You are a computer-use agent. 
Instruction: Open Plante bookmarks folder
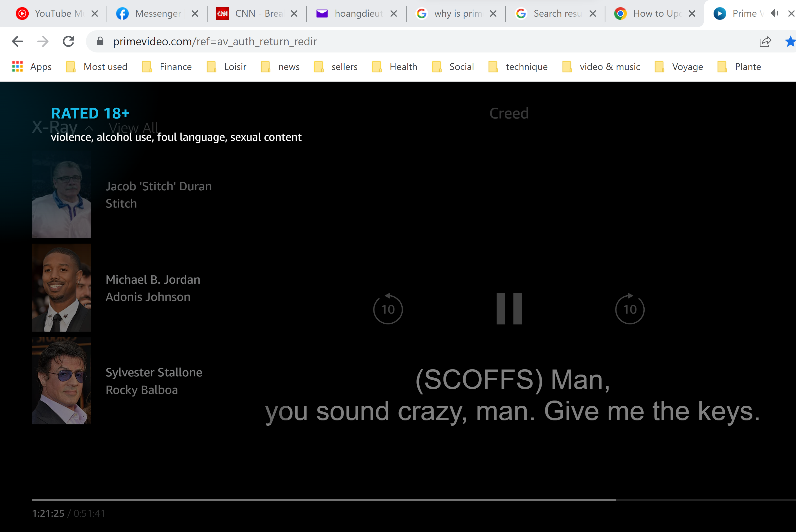coord(739,67)
